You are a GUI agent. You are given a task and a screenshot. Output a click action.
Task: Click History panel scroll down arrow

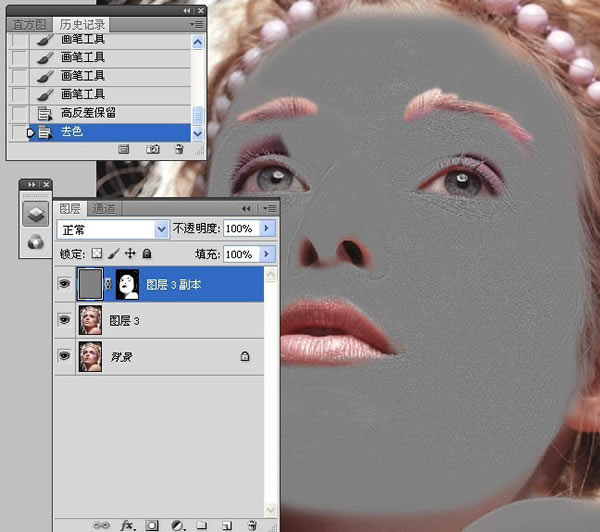click(x=197, y=134)
